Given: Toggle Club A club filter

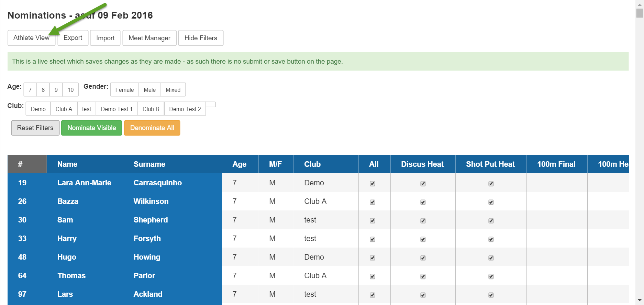Looking at the screenshot, I should 64,109.
